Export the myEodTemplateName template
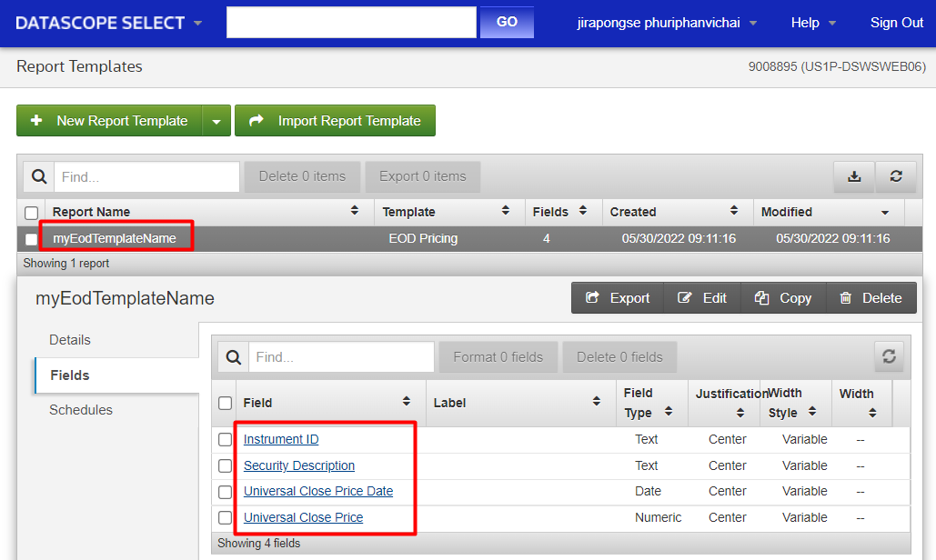The height and width of the screenshot is (560, 936). tap(618, 297)
